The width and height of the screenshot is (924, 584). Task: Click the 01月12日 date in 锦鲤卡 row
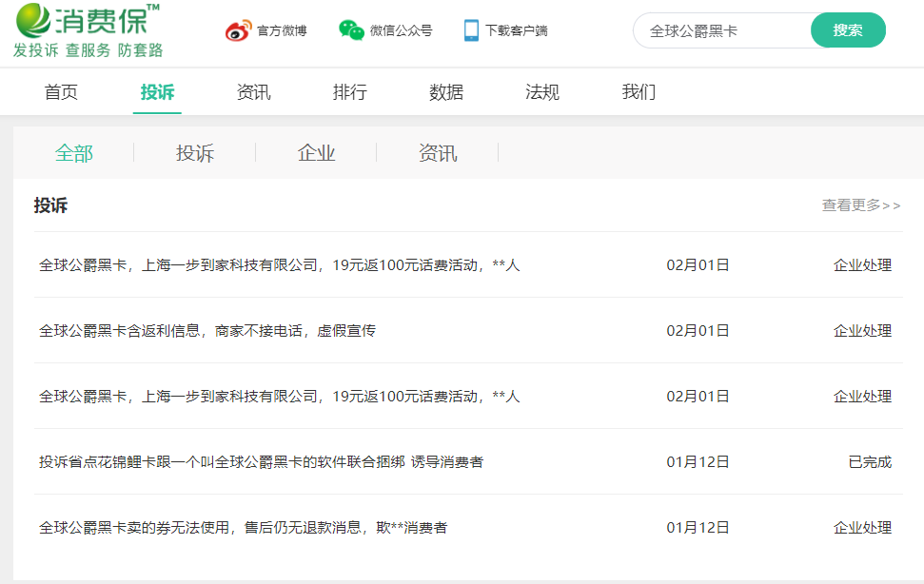pos(698,462)
